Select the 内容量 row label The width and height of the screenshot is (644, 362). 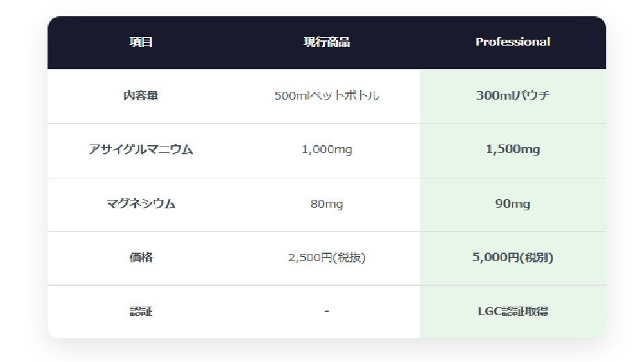click(141, 96)
